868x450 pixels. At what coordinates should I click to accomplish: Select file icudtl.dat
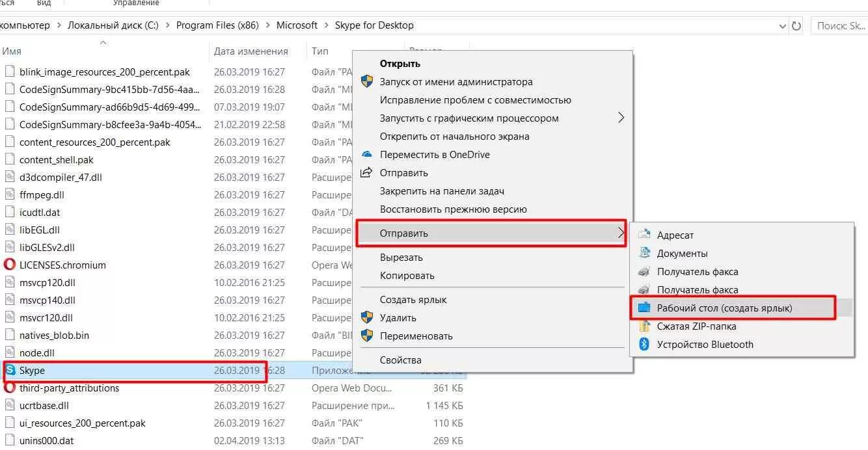pos(40,212)
